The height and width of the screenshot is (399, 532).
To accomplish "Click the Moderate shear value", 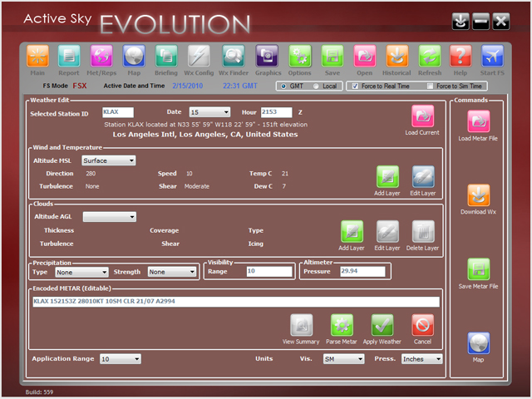I will click(197, 186).
